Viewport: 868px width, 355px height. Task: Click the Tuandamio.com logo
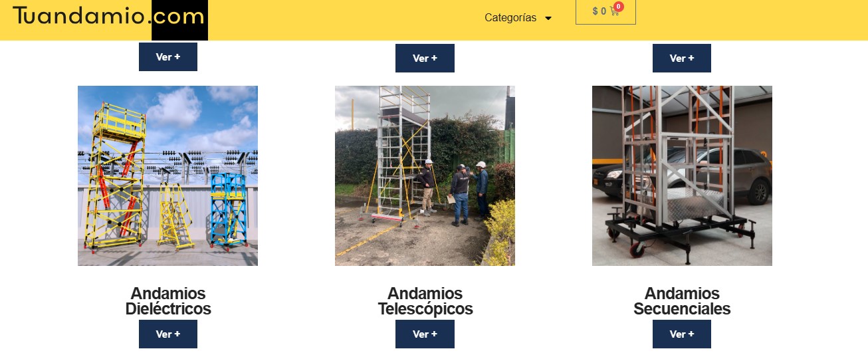(108, 19)
